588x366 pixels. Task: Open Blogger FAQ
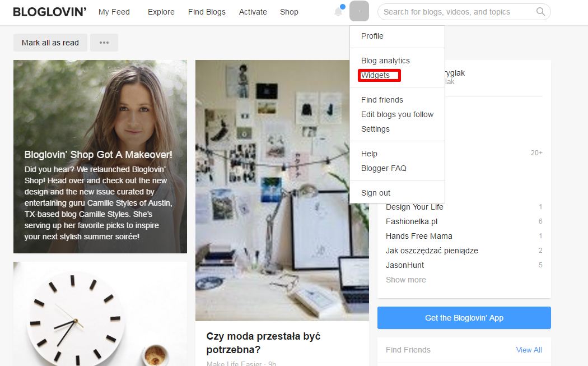[x=384, y=168]
